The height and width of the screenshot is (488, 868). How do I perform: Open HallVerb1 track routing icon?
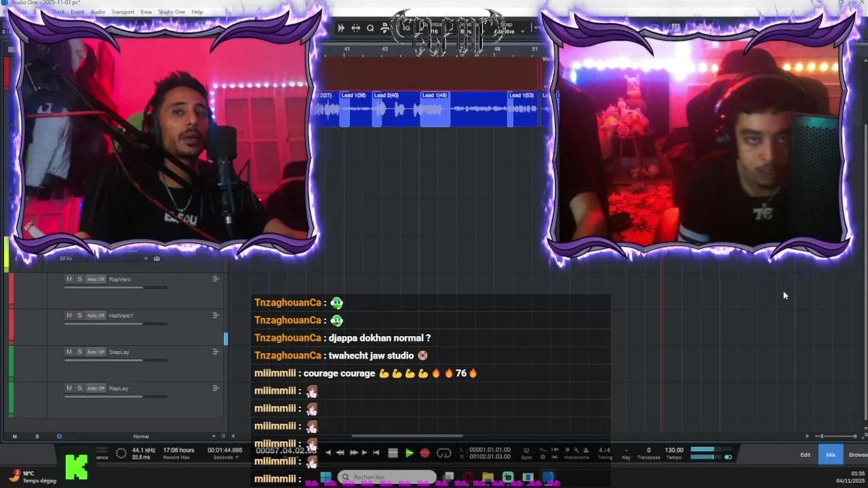tap(216, 316)
